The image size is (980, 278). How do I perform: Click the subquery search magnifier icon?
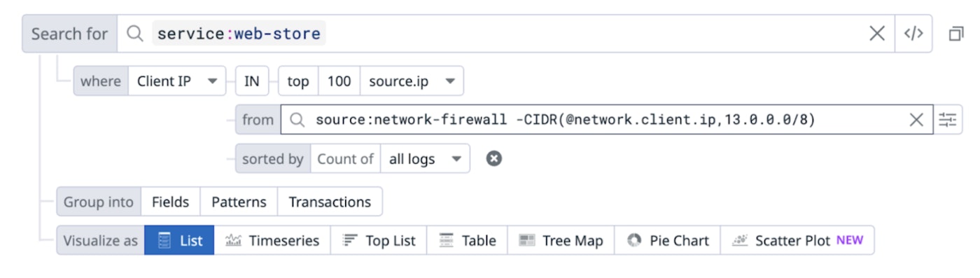(x=297, y=120)
